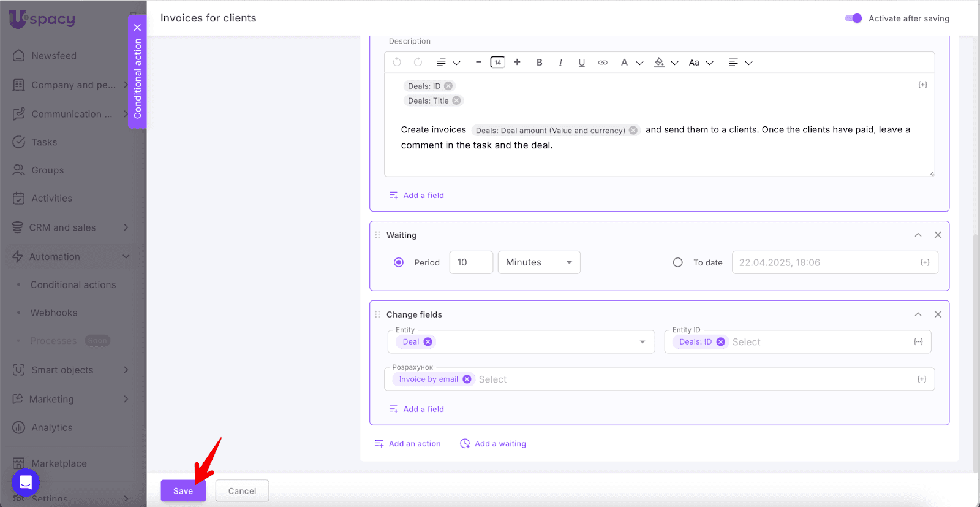Open Conditional actions in sidebar
980x507 pixels.
pos(73,285)
